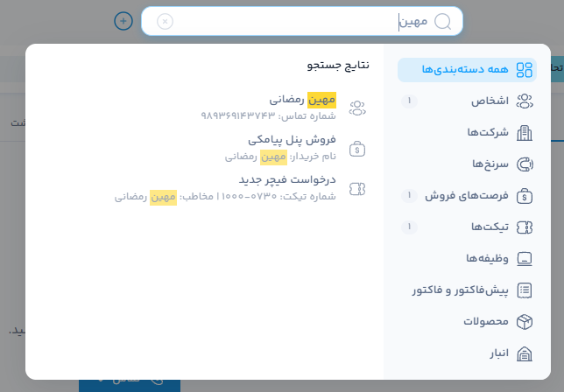Image resolution: width=564 pixels, height=392 pixels.
Task: Click the phone number ۹۸۹۳۶۹۱۴۳۷۴۳ text
Action: 238,115
